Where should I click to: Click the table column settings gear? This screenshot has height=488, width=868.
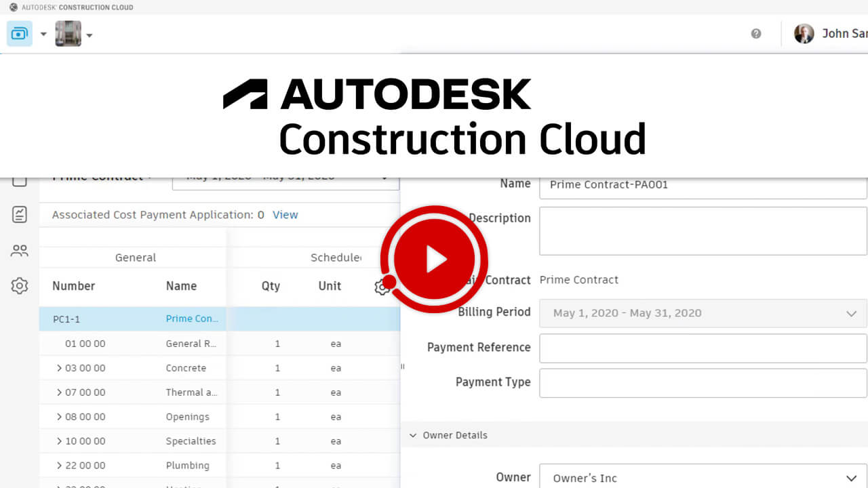point(381,287)
